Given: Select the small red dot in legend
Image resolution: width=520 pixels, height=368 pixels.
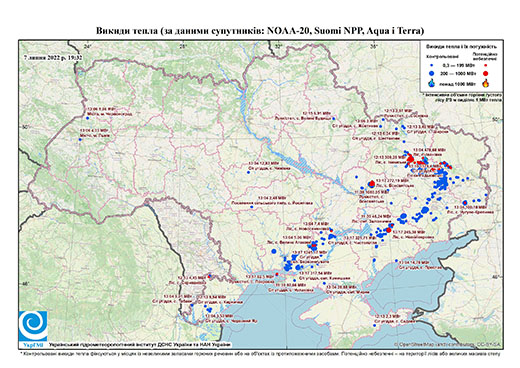Looking at the screenshot, I should click(x=486, y=66).
